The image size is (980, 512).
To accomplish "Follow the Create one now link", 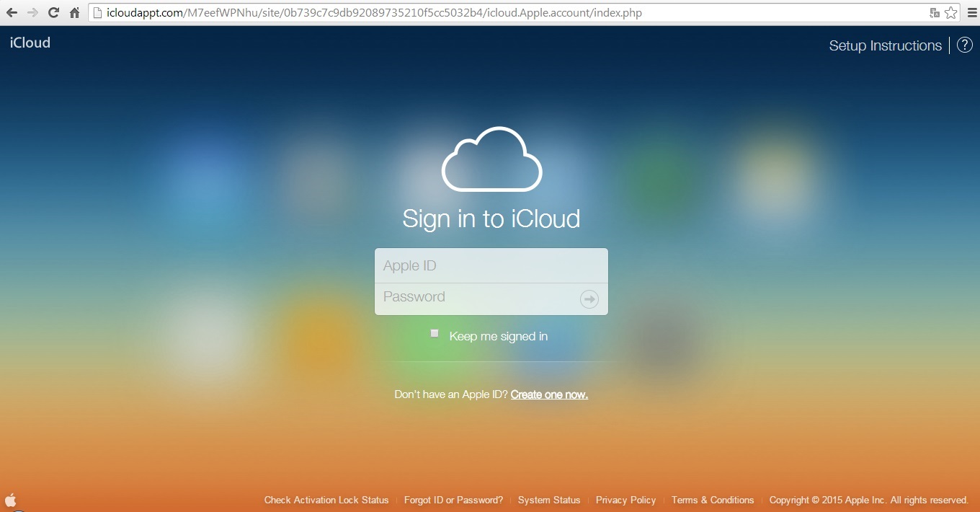I will (x=549, y=394).
